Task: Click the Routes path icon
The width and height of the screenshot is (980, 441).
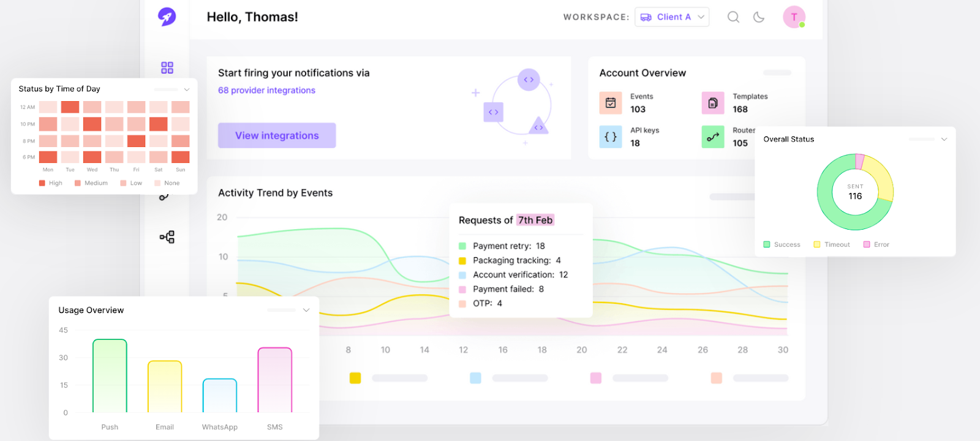Action: [x=713, y=137]
